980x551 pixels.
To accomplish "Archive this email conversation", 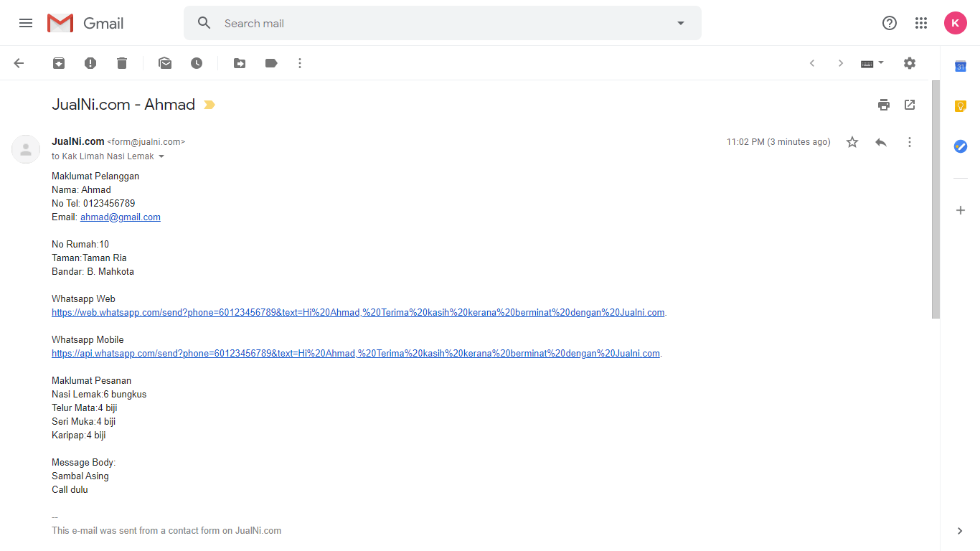I will tap(59, 63).
